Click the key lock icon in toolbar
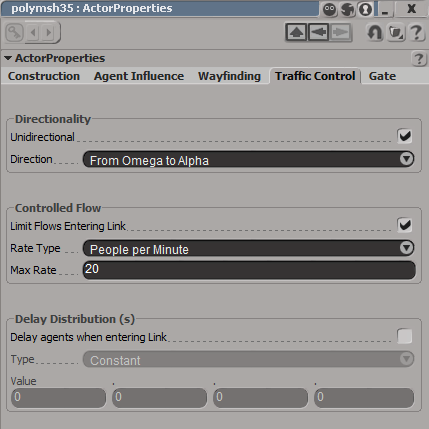This screenshot has height=429, width=429. pos(14,33)
